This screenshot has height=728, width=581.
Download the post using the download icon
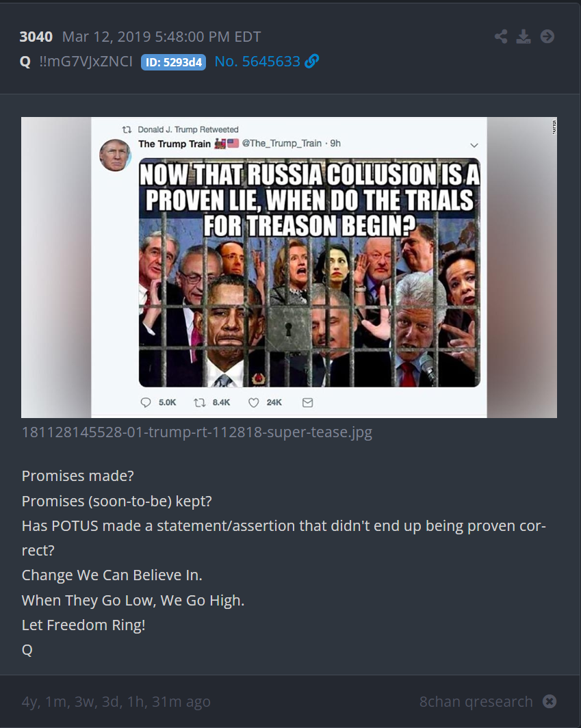coord(524,36)
